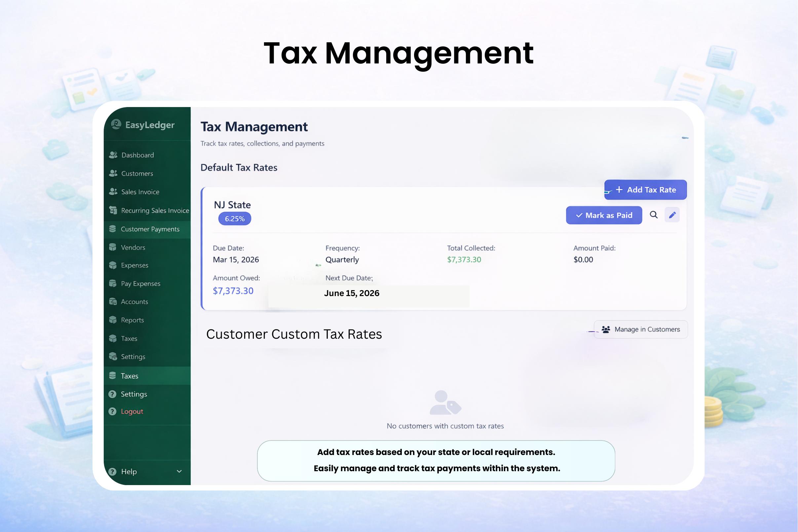Mark NJ State tax as paid

tap(604, 215)
